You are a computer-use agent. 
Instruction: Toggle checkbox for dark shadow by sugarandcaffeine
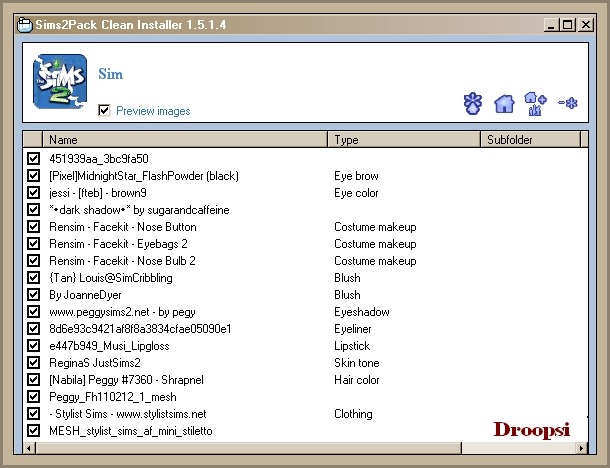point(33,209)
